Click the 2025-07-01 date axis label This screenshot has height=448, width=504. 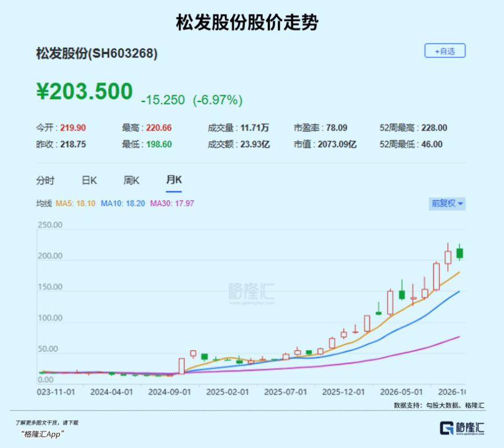point(286,392)
